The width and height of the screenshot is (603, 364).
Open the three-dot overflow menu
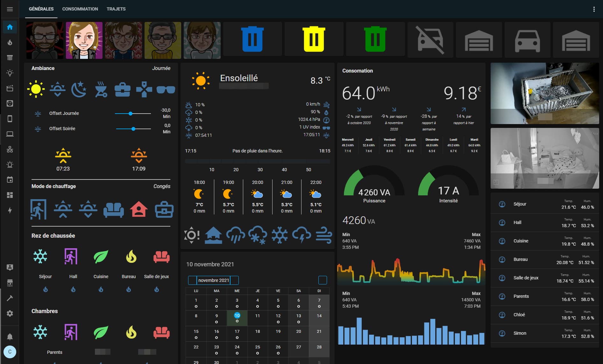click(x=594, y=9)
